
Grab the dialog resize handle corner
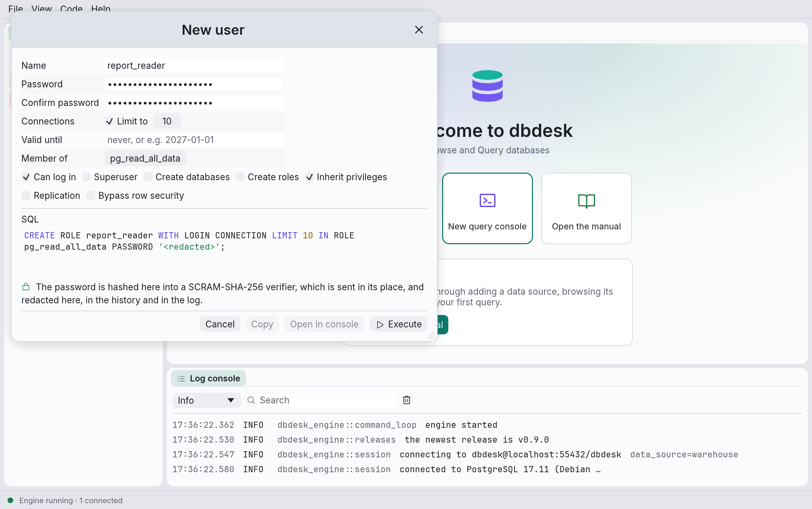(431, 336)
